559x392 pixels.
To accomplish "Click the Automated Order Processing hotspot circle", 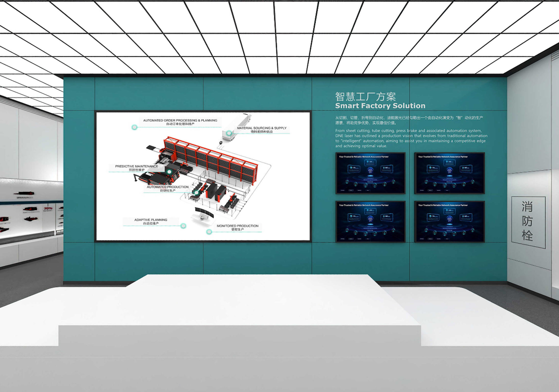I will click(134, 127).
